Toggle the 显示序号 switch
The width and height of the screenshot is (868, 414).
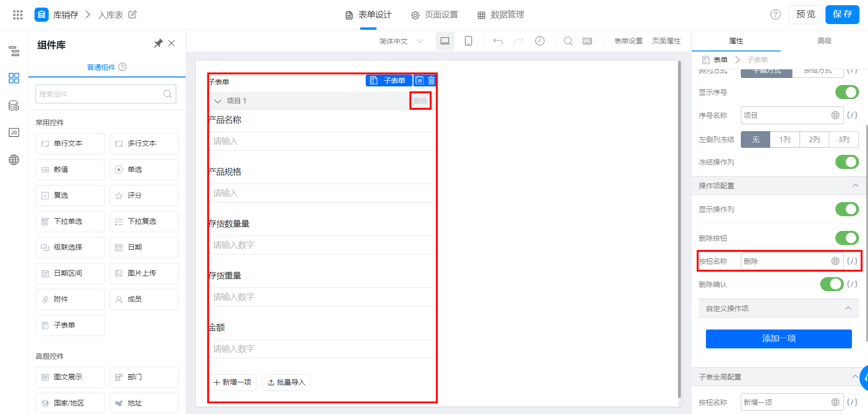pyautogui.click(x=847, y=92)
